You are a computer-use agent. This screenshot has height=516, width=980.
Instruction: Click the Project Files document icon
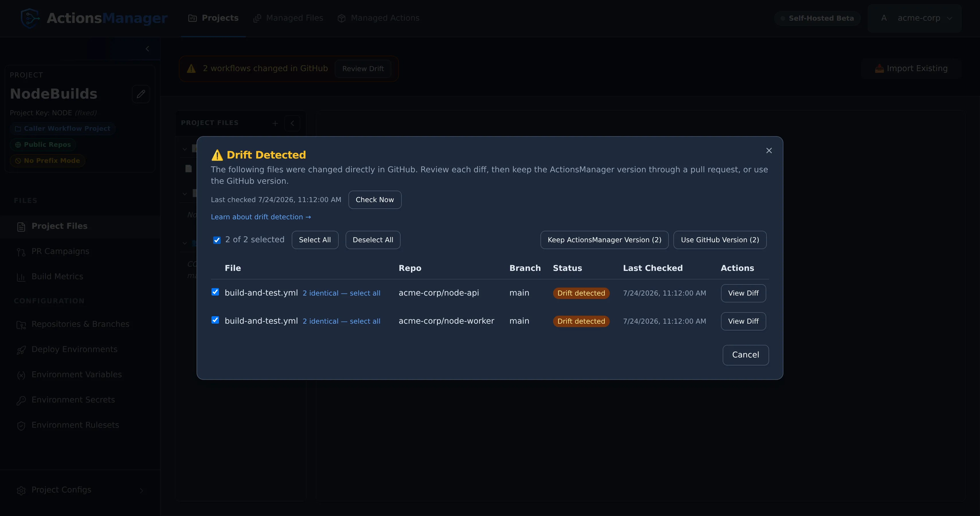21,227
